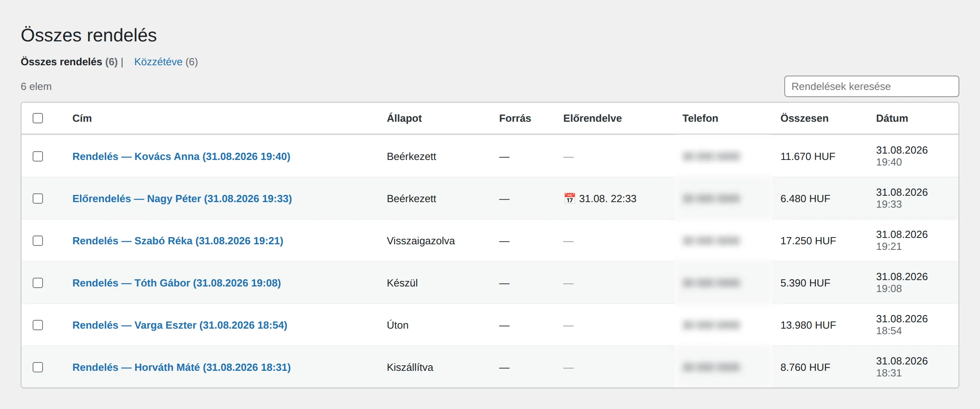Click the 13.980 HUF total
Screen dimensions: 980x409
click(808, 325)
